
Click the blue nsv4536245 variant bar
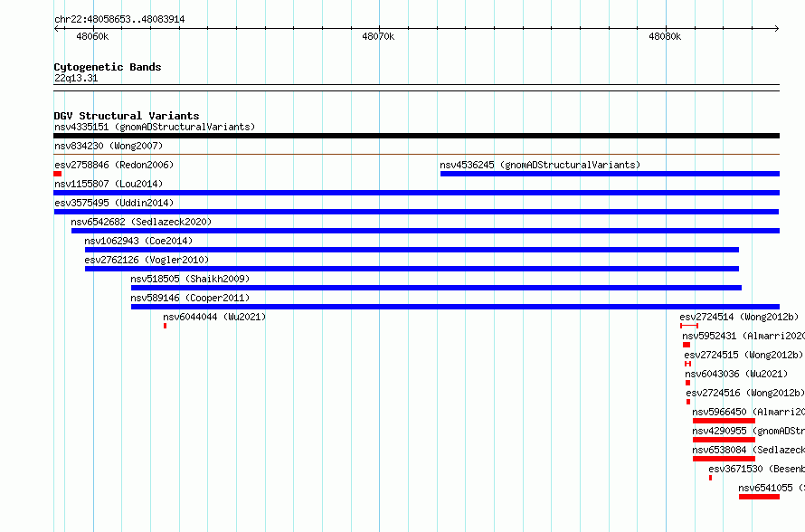610,174
